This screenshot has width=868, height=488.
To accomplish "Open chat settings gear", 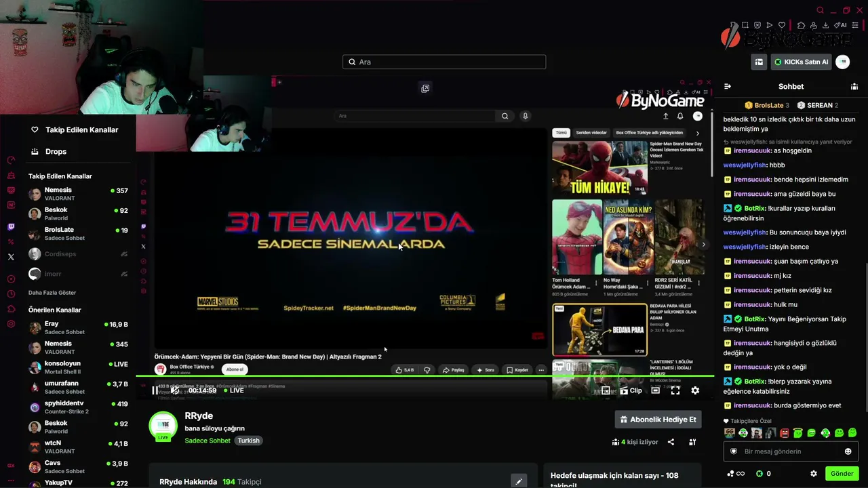I will [x=814, y=474].
